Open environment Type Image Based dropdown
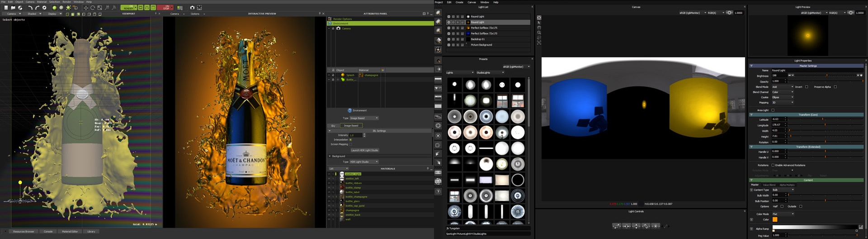This screenshot has height=239, width=868. [364, 118]
